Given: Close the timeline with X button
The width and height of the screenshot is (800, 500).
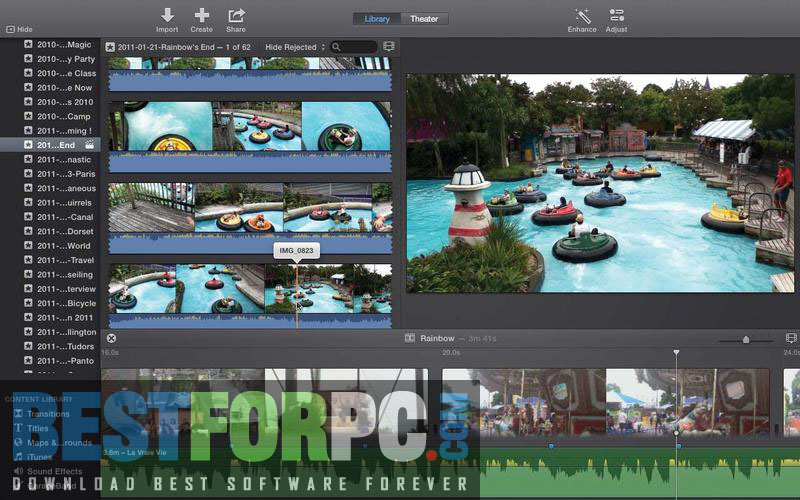Looking at the screenshot, I should (111, 338).
